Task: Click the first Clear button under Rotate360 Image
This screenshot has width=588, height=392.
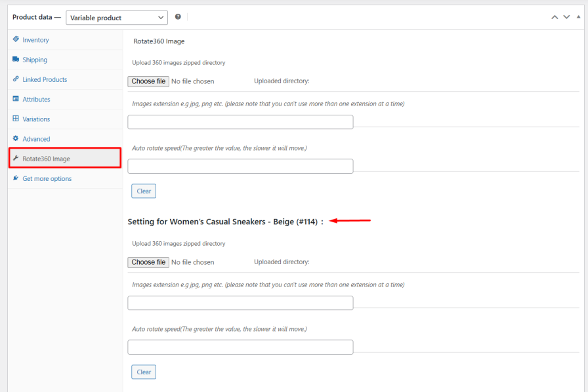Action: (x=144, y=191)
